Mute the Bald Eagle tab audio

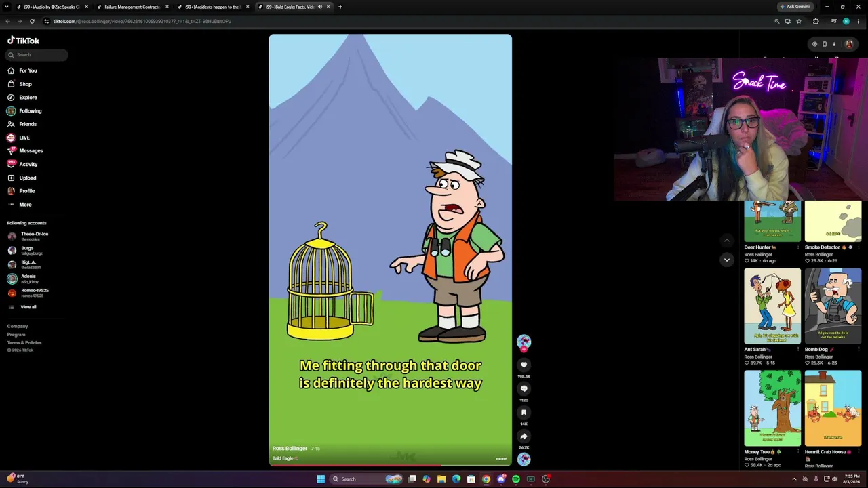[319, 7]
